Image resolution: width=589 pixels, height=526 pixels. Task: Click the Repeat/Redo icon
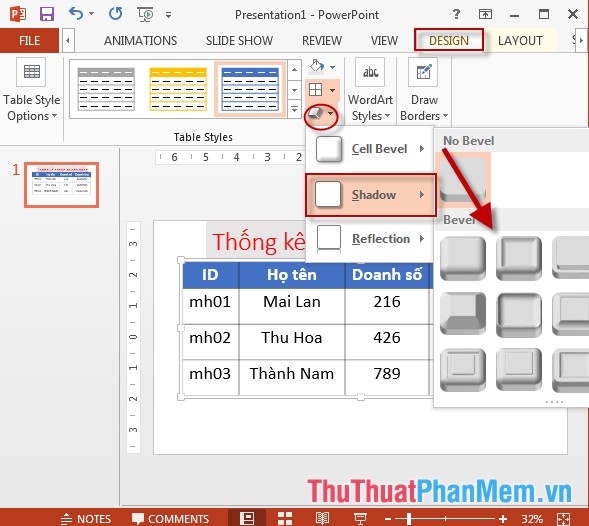click(x=115, y=14)
